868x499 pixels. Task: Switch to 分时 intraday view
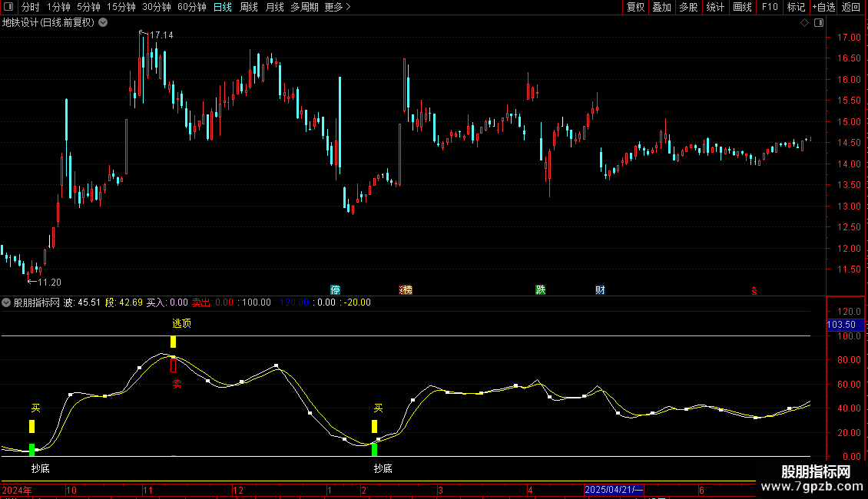(x=31, y=7)
